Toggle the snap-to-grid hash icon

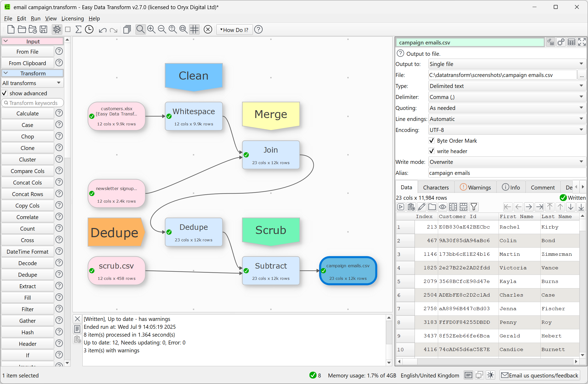(x=194, y=30)
